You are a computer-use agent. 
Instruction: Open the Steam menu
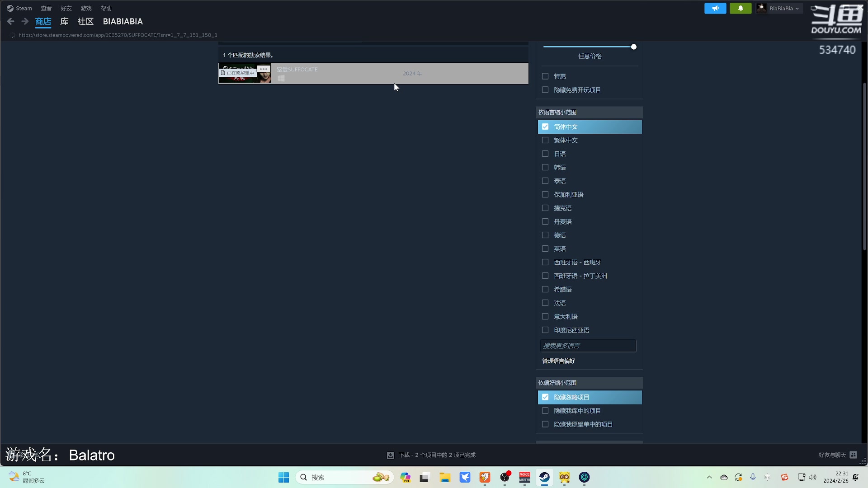pyautogui.click(x=24, y=9)
